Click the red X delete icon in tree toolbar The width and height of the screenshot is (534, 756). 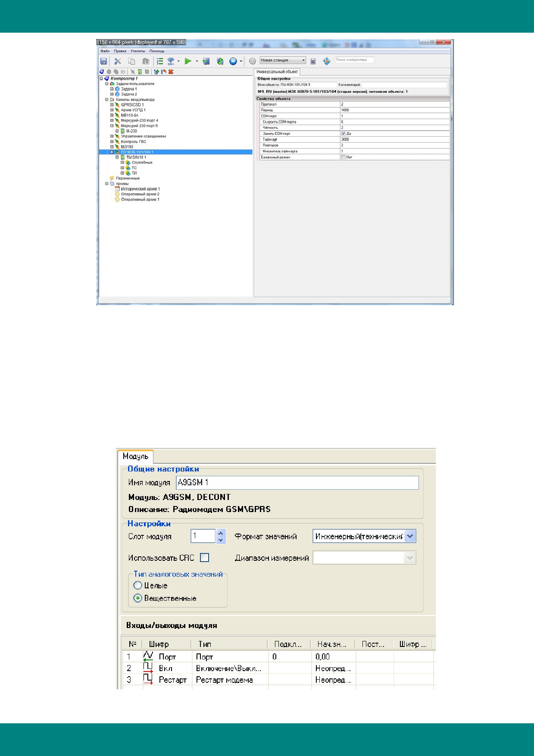[171, 72]
